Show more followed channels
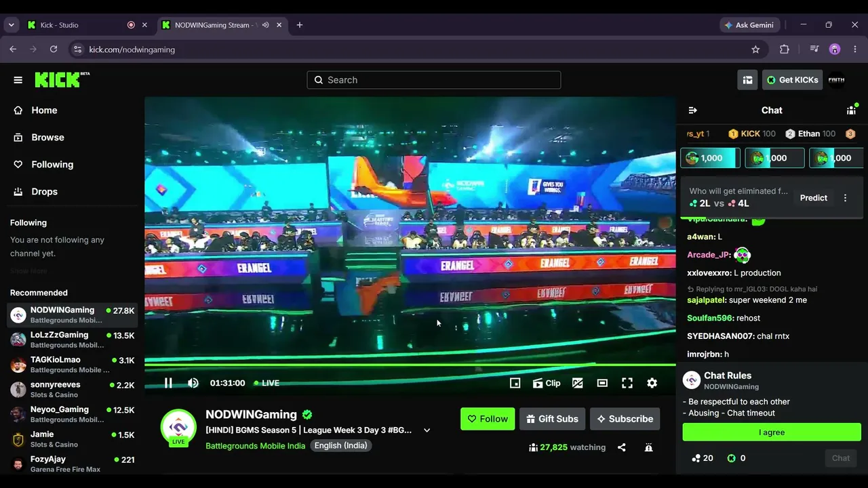This screenshot has width=868, height=488. click(x=28, y=271)
